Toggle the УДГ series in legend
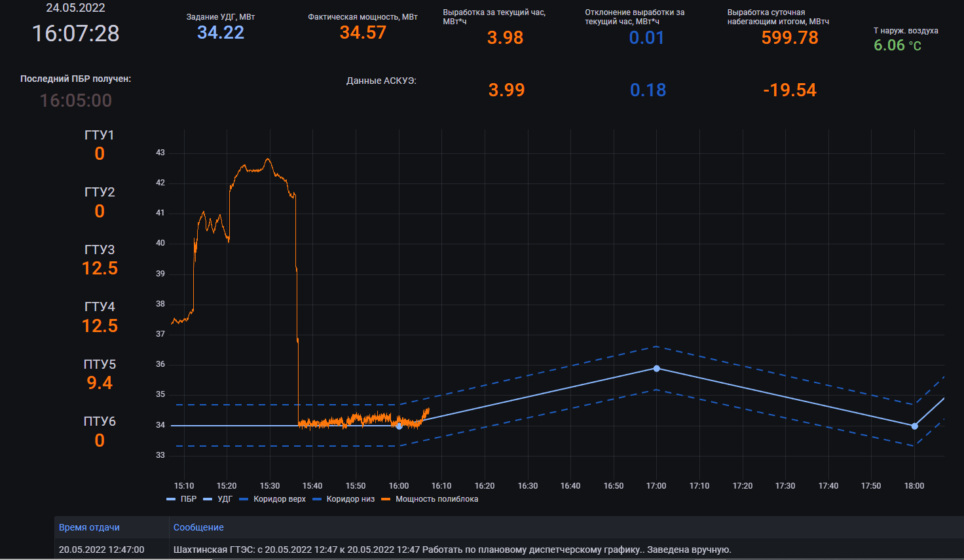The image size is (964, 560). (225, 499)
